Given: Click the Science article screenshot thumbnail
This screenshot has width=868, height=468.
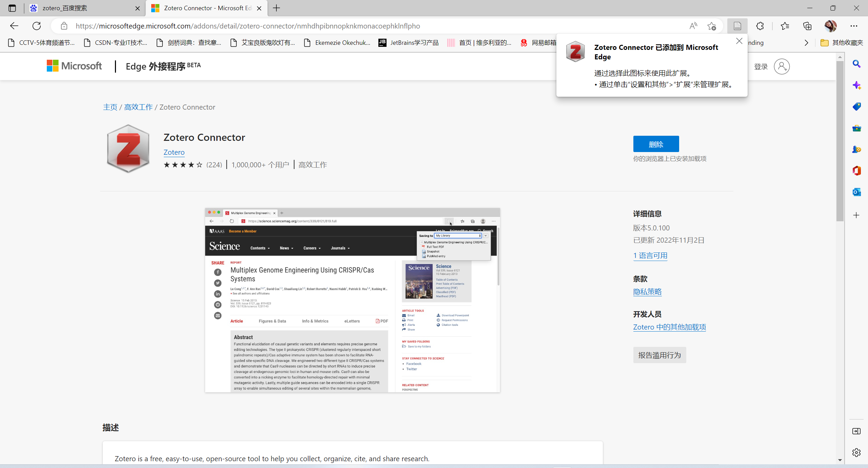Looking at the screenshot, I should pos(352,300).
